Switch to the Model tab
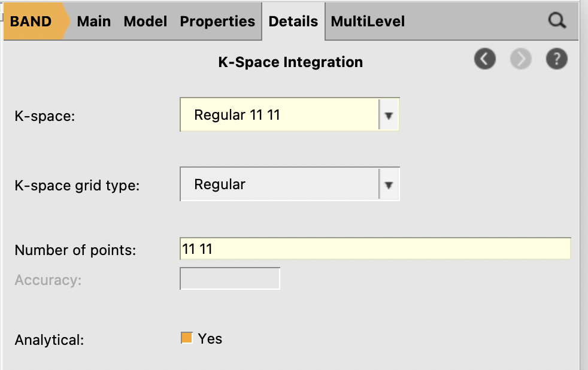588x370 pixels. 145,21
